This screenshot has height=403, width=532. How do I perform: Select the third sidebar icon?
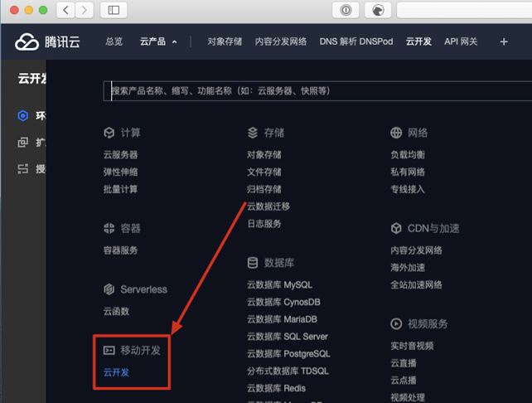tap(22, 168)
